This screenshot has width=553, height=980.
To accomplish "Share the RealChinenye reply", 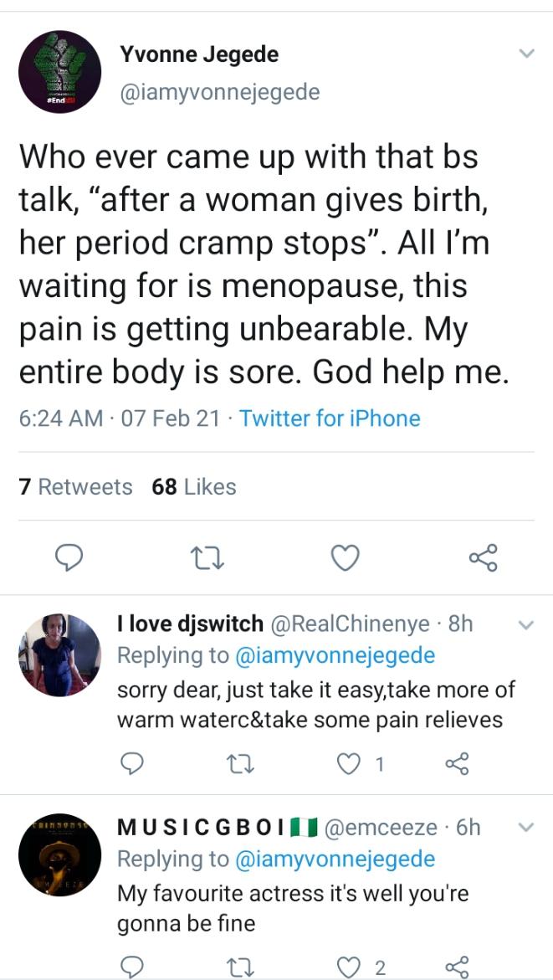I will [x=455, y=763].
